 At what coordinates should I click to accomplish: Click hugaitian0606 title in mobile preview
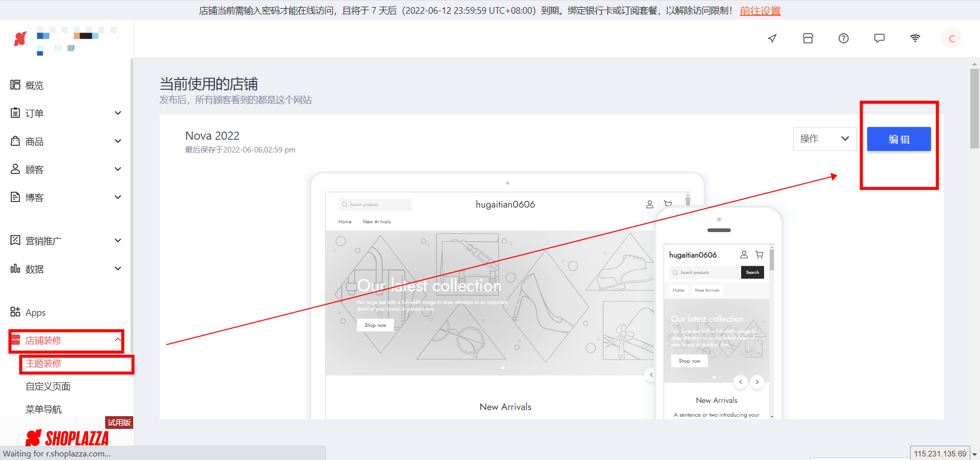pos(693,255)
